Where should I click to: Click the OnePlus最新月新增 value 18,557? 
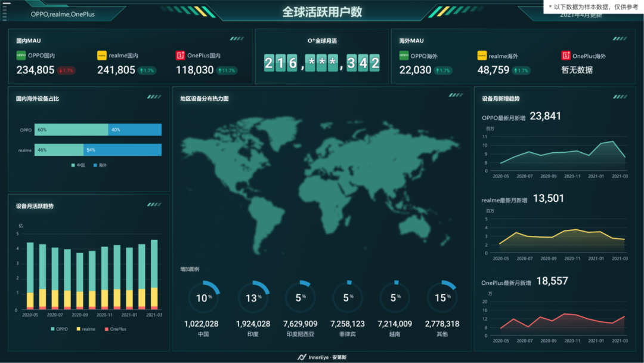point(552,281)
